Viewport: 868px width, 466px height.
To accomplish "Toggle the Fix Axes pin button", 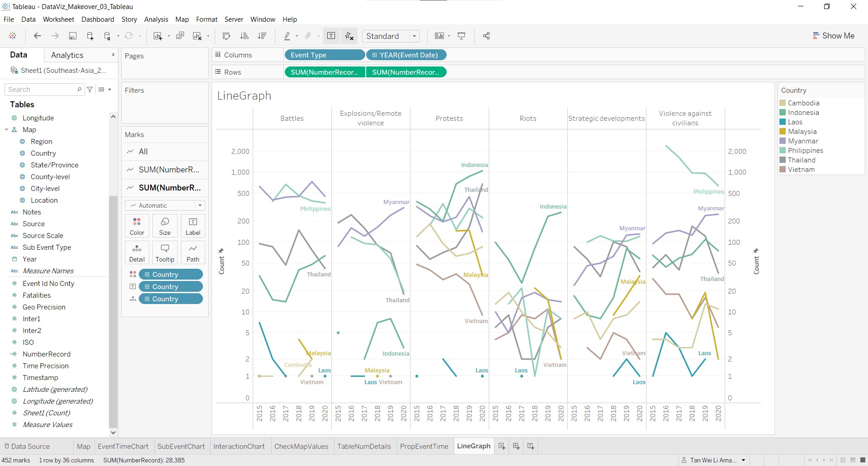I will click(349, 36).
